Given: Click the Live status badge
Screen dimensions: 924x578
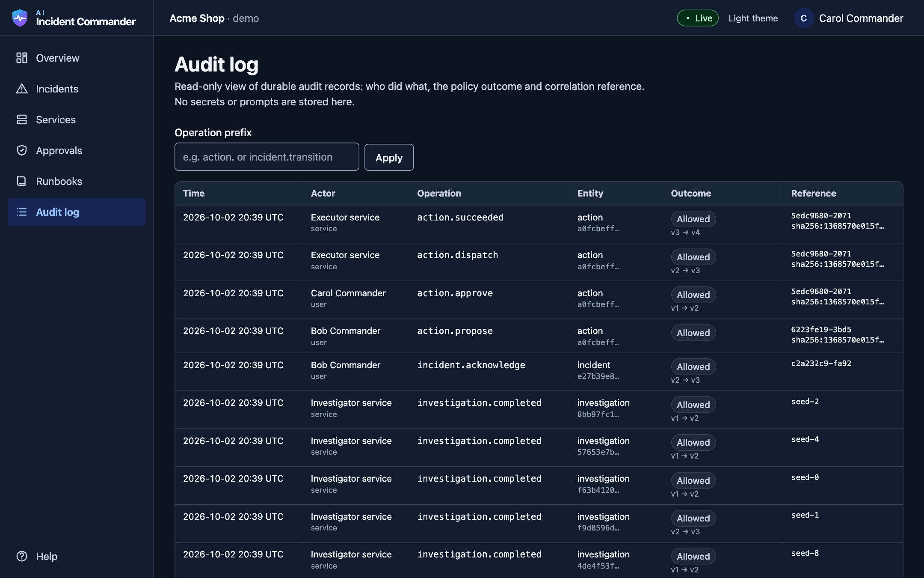Looking at the screenshot, I should tap(698, 18).
